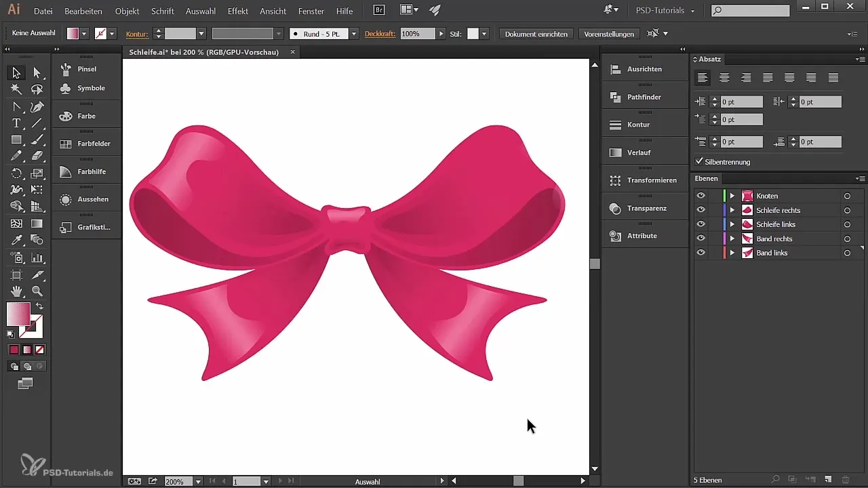Select the Gradient tool
This screenshot has width=868, height=488.
point(37,224)
